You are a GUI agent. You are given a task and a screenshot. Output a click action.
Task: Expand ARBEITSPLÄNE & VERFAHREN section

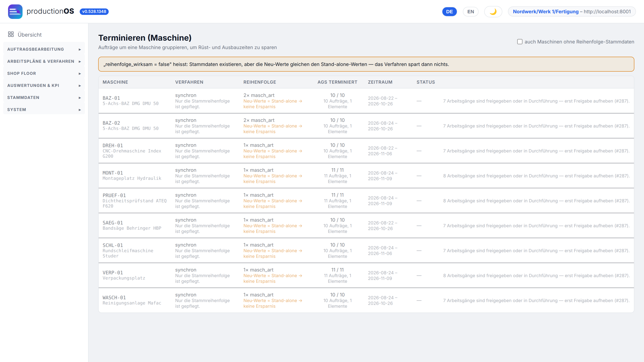(44, 62)
